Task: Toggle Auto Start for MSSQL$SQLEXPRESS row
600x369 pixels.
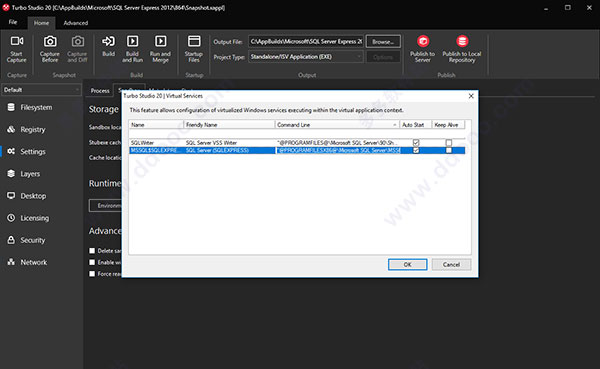Action: (x=416, y=150)
